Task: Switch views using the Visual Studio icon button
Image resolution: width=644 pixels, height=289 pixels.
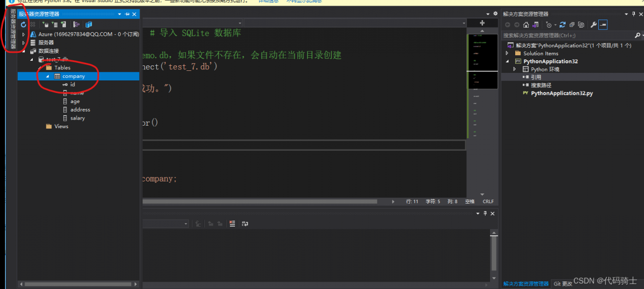Action: [535, 25]
